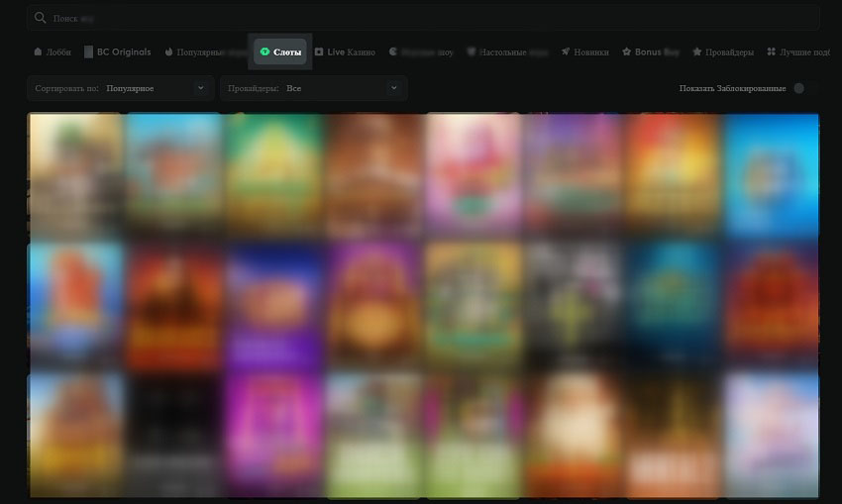Focus the Поиск search input field

[x=426, y=18]
